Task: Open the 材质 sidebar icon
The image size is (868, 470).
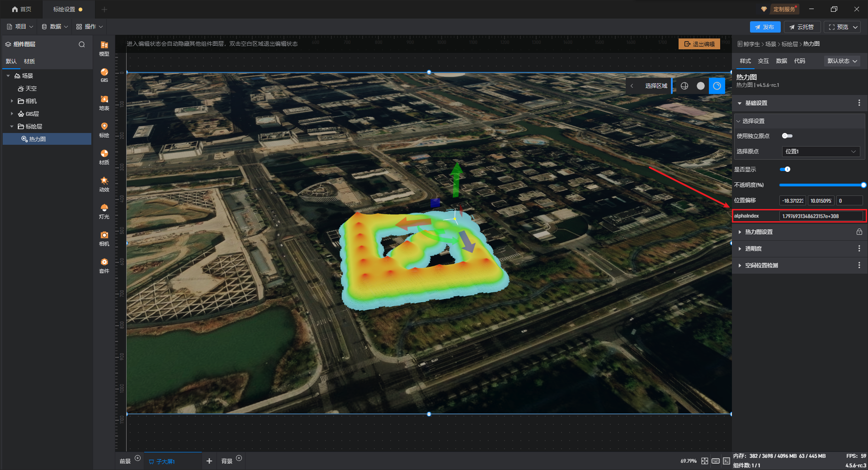Action: pyautogui.click(x=104, y=157)
